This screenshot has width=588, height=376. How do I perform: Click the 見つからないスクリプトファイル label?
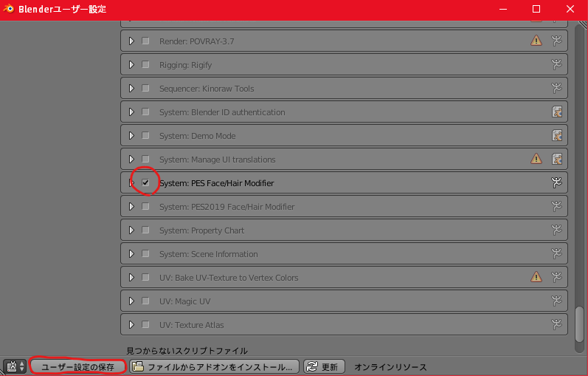(x=187, y=350)
